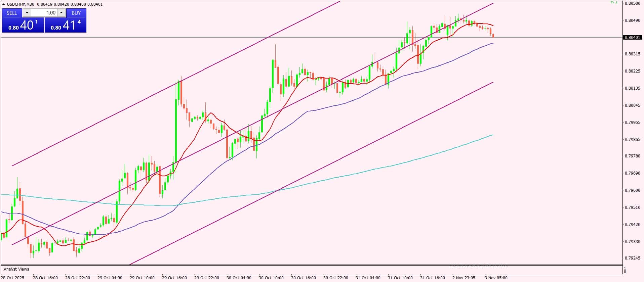Click the BUY button
The height and width of the screenshot is (282, 644).
(76, 13)
